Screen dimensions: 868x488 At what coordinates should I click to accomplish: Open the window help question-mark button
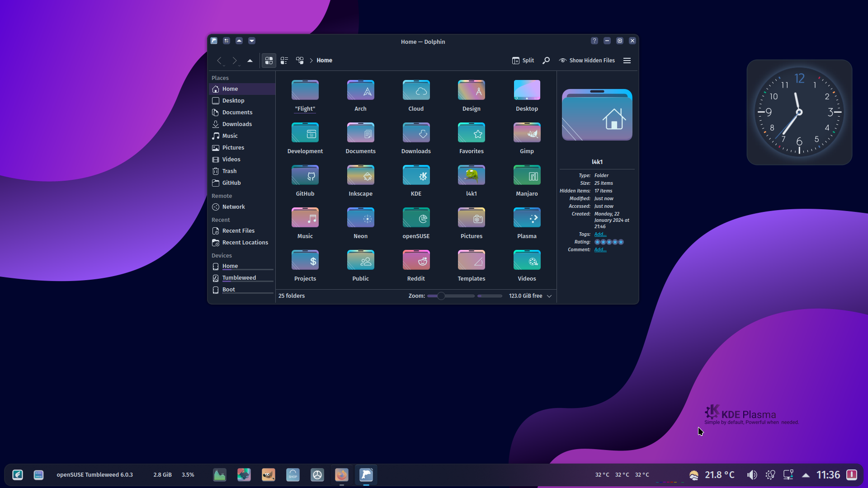[x=594, y=41]
